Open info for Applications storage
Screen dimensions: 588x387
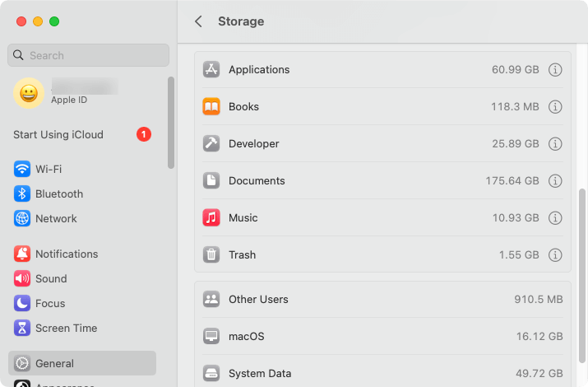click(555, 69)
